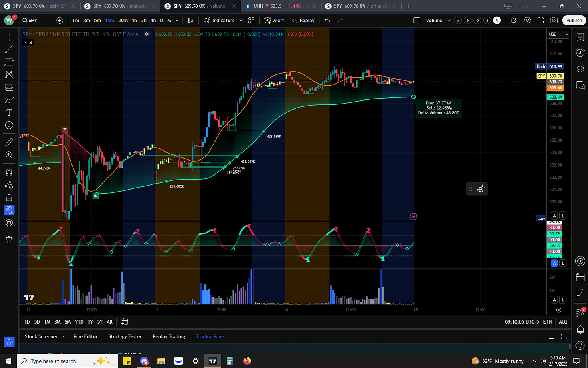Expand the volume layout name dropdown
Screen dimensions: 588x368
(x=449, y=20)
